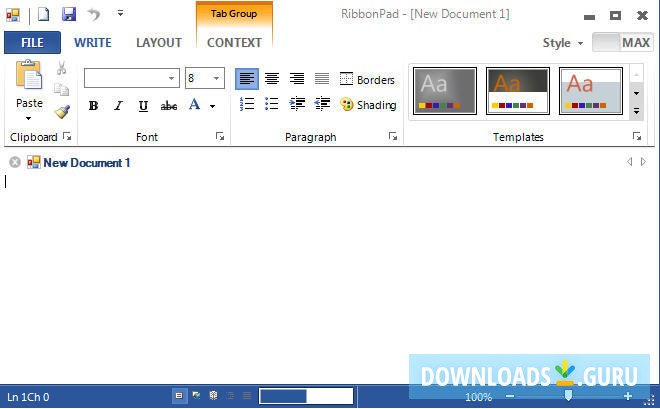Align text left

pos(247,79)
